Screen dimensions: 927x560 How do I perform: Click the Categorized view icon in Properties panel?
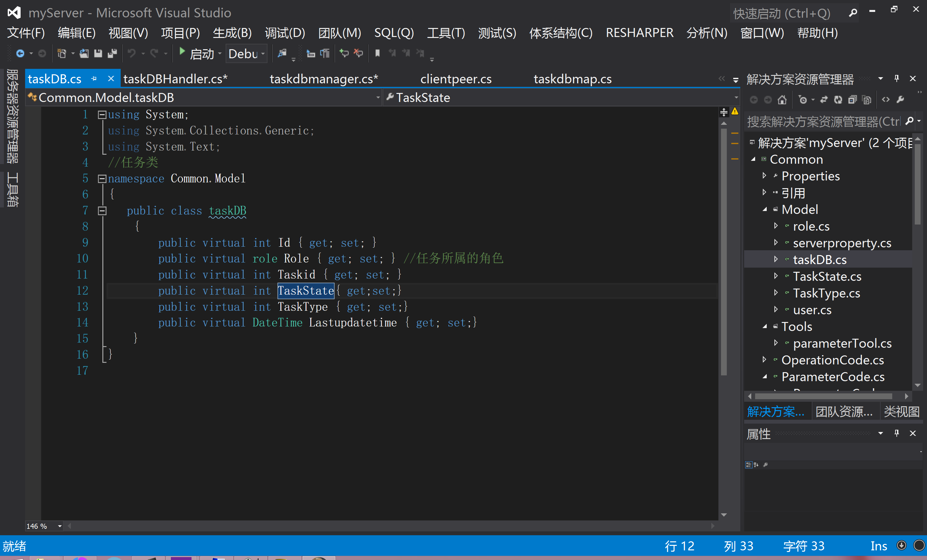click(x=749, y=465)
